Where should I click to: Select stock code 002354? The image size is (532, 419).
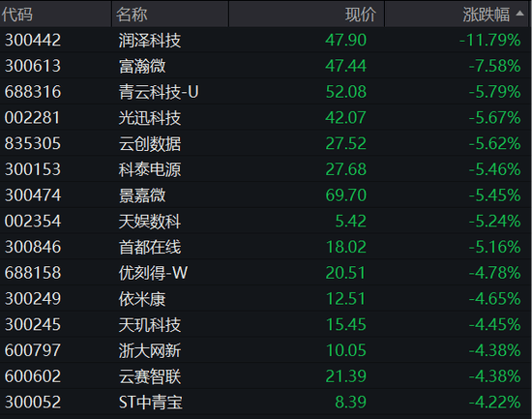click(x=33, y=221)
